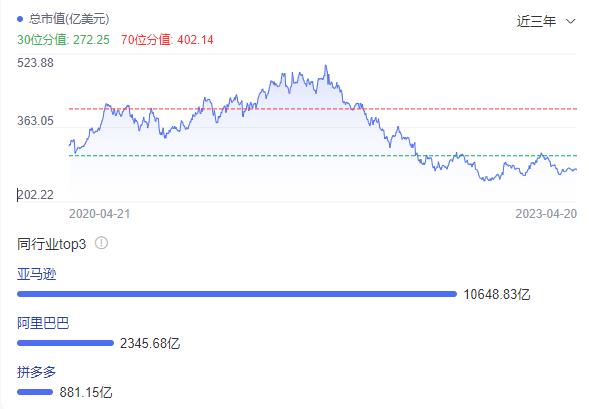Click the 2023-04-20 end date label

coord(546,214)
